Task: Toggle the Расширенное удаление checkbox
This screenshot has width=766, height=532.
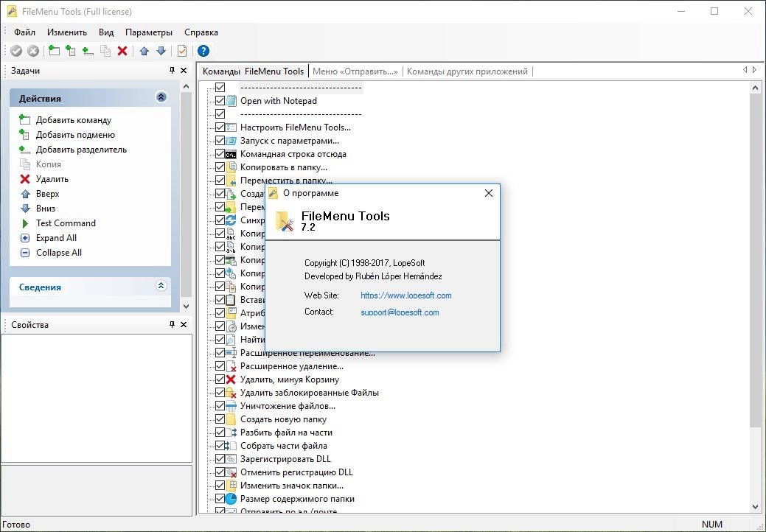Action: tap(220, 366)
